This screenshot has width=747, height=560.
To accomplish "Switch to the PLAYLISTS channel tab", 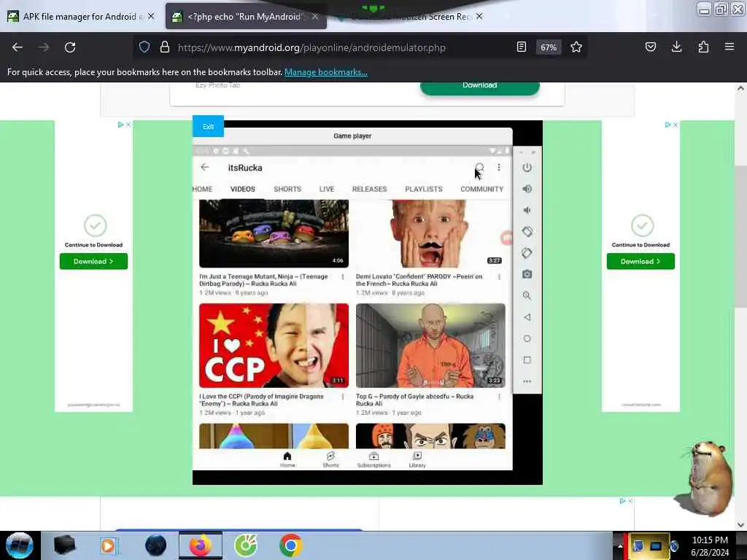I will coord(424,189).
